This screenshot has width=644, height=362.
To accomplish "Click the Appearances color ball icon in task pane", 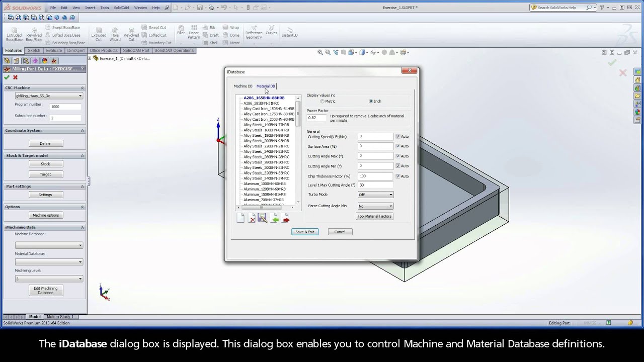I will pyautogui.click(x=637, y=112).
